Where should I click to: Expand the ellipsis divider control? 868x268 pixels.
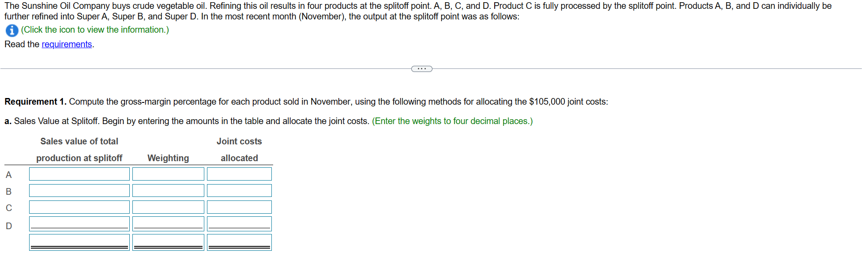click(x=421, y=68)
